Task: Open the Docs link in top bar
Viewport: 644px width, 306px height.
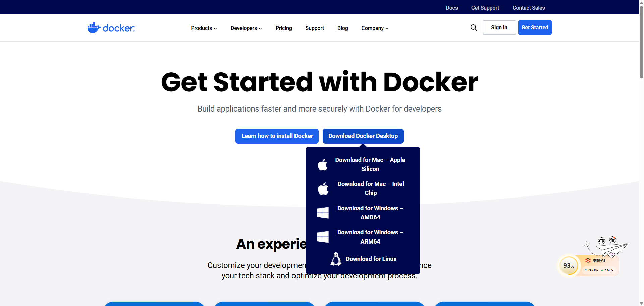Action: (452, 8)
